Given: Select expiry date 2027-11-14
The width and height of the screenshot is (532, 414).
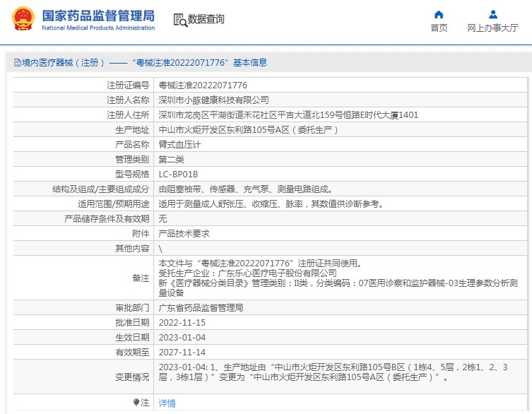Looking at the screenshot, I should point(182,353).
